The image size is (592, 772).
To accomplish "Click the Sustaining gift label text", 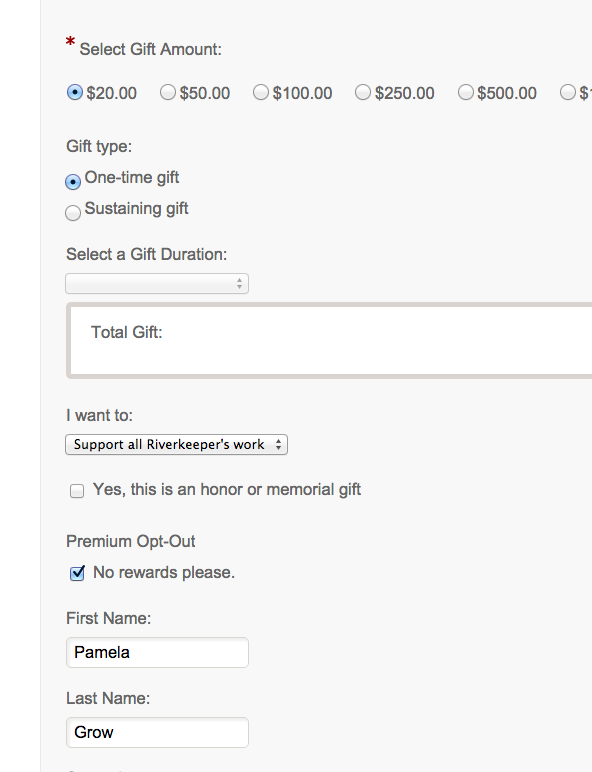I will tap(136, 208).
